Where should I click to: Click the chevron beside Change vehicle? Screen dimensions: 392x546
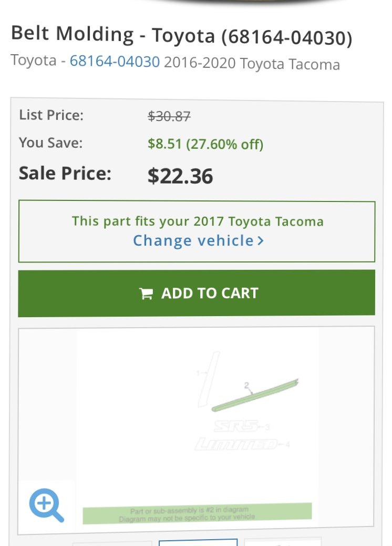click(x=261, y=240)
